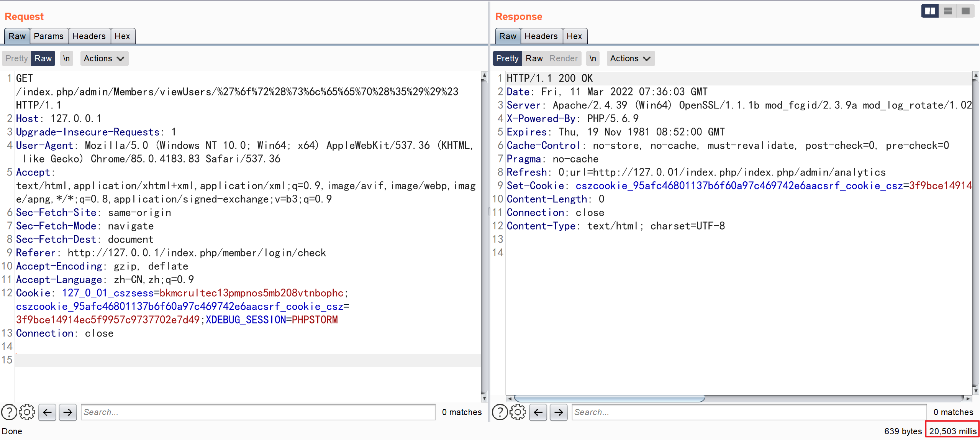Click the previous match arrow in Request search bar
The height and width of the screenshot is (440, 980).
tap(47, 412)
